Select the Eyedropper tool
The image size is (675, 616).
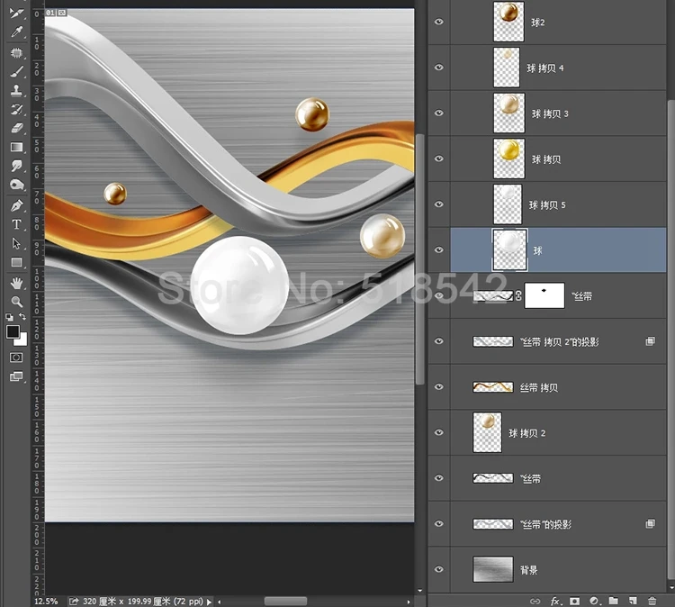click(17, 32)
